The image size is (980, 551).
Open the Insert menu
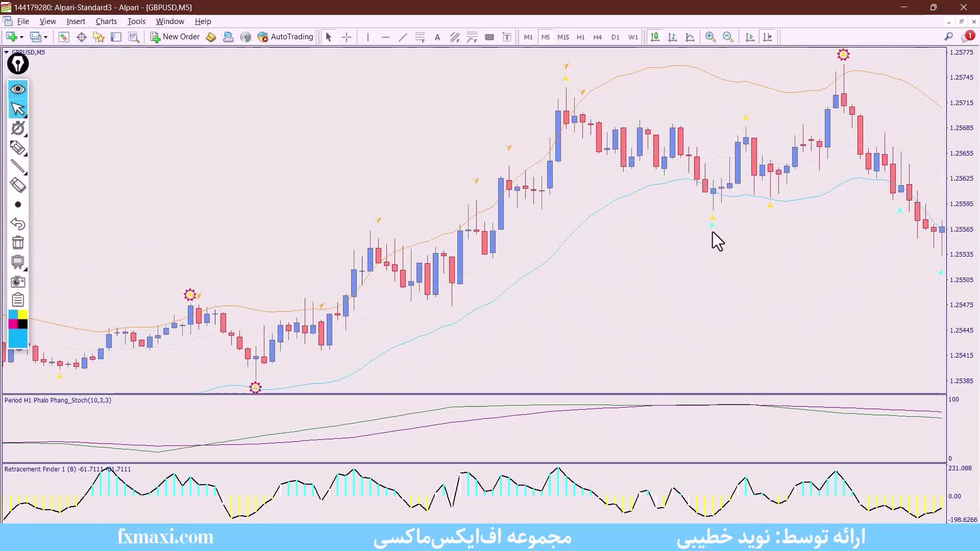pos(76,21)
